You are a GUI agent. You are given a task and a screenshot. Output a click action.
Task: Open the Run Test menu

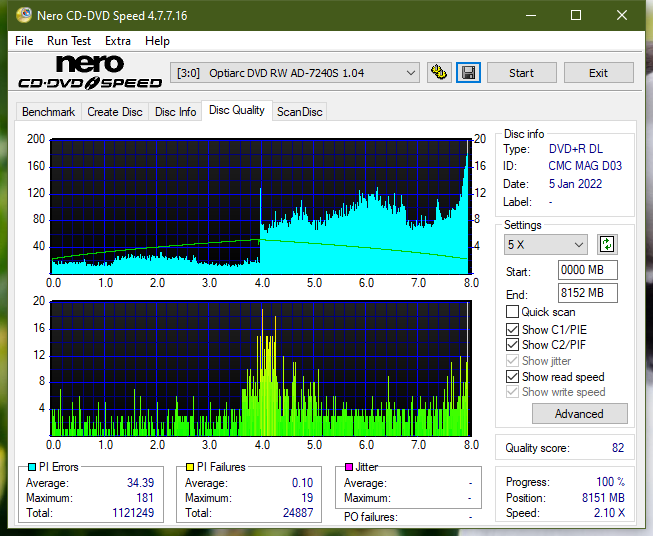point(69,41)
